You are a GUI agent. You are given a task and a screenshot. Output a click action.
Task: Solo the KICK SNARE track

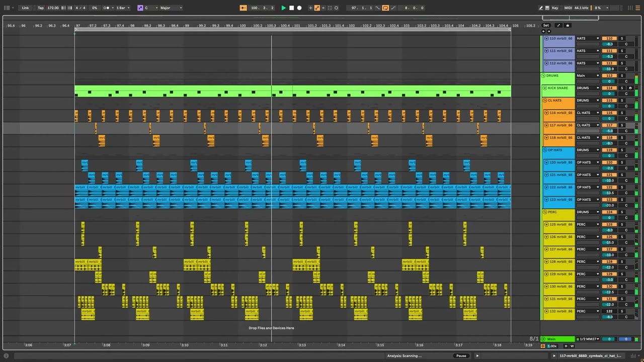click(x=621, y=88)
